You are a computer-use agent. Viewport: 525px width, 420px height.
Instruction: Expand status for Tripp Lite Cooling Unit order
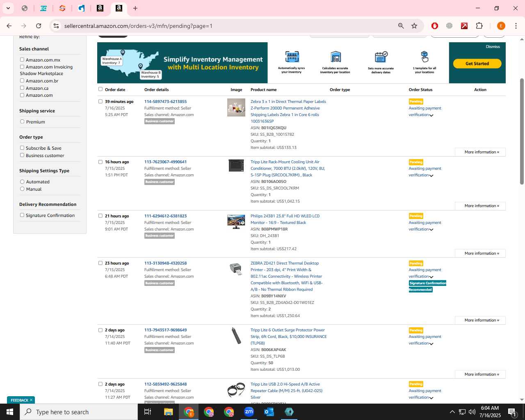pyautogui.click(x=431, y=176)
